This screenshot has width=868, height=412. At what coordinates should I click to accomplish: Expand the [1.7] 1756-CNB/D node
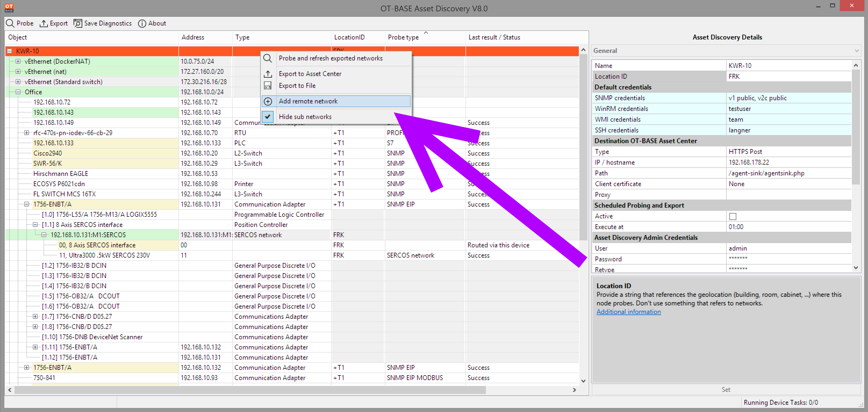(x=35, y=316)
